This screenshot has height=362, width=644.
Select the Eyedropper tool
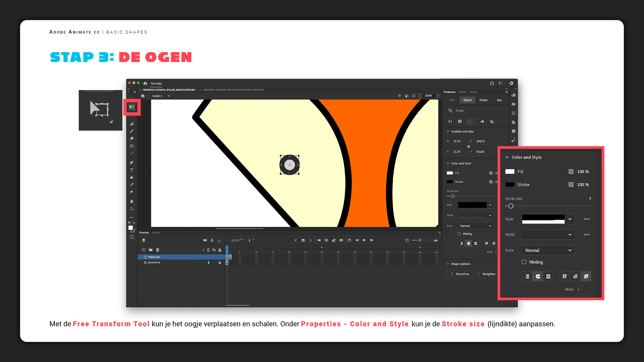point(132,185)
